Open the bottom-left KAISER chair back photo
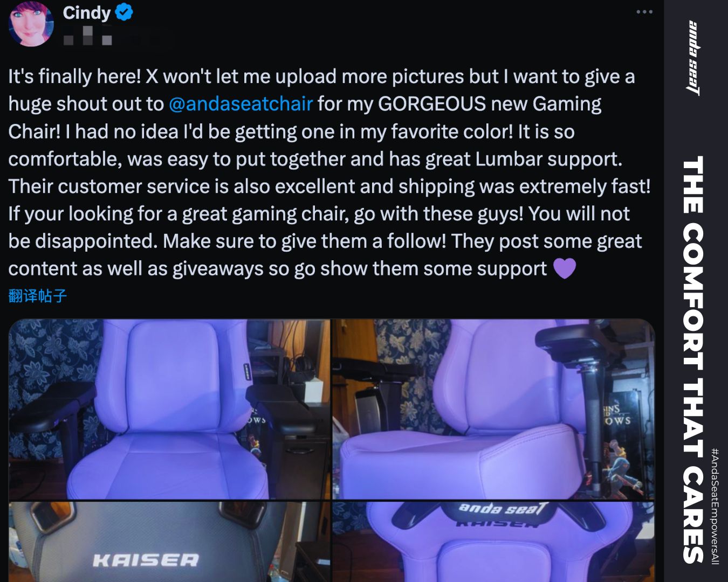Viewport: 728px width, 582px height. [x=169, y=542]
